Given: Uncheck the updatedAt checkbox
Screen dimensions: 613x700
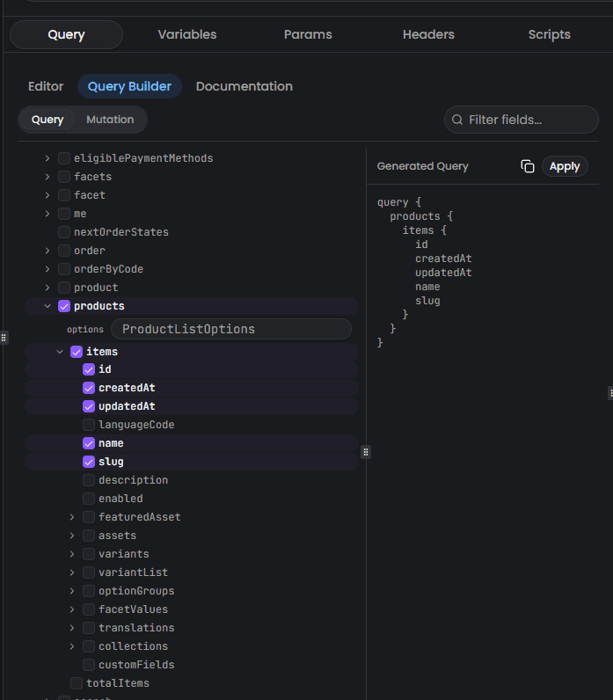Looking at the screenshot, I should point(89,406).
